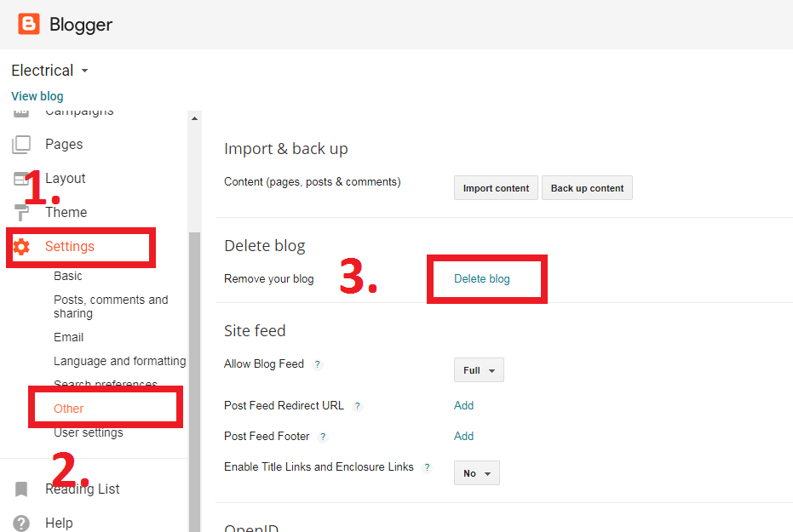The height and width of the screenshot is (532, 793).
Task: Click the orange Blogger logo icon
Action: coord(29,24)
